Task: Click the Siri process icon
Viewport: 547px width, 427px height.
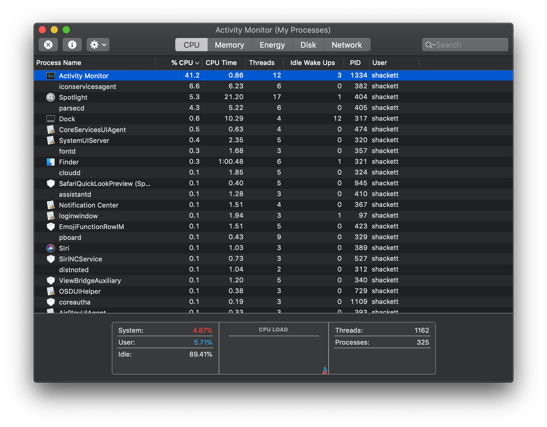Action: coord(51,248)
